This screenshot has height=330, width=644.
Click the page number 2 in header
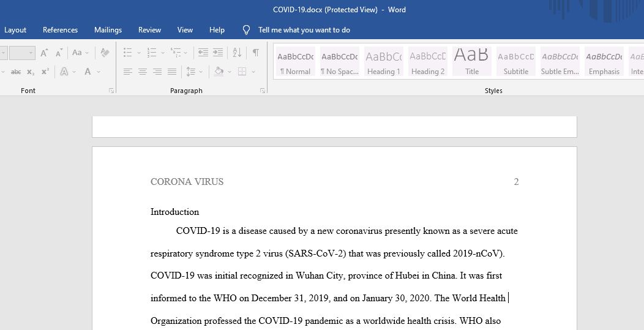pos(516,182)
